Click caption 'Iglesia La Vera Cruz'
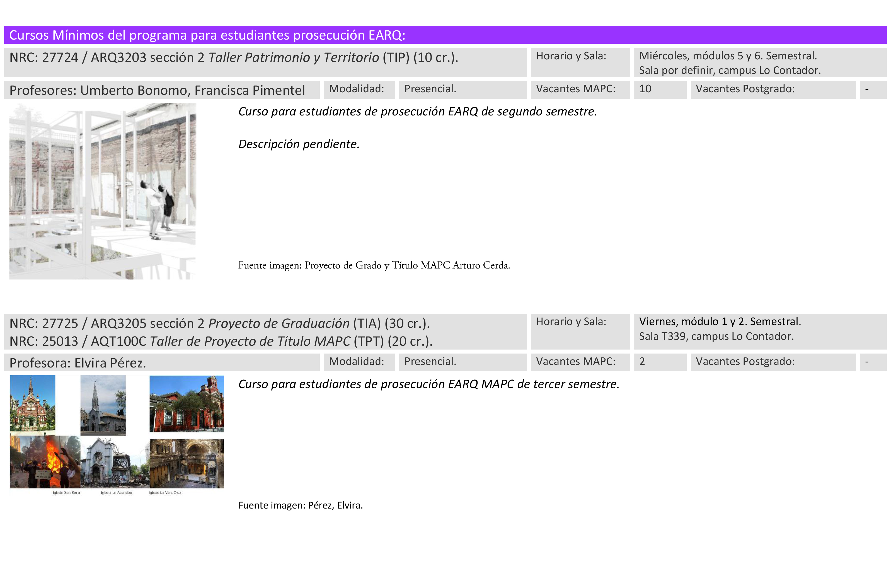 165,493
